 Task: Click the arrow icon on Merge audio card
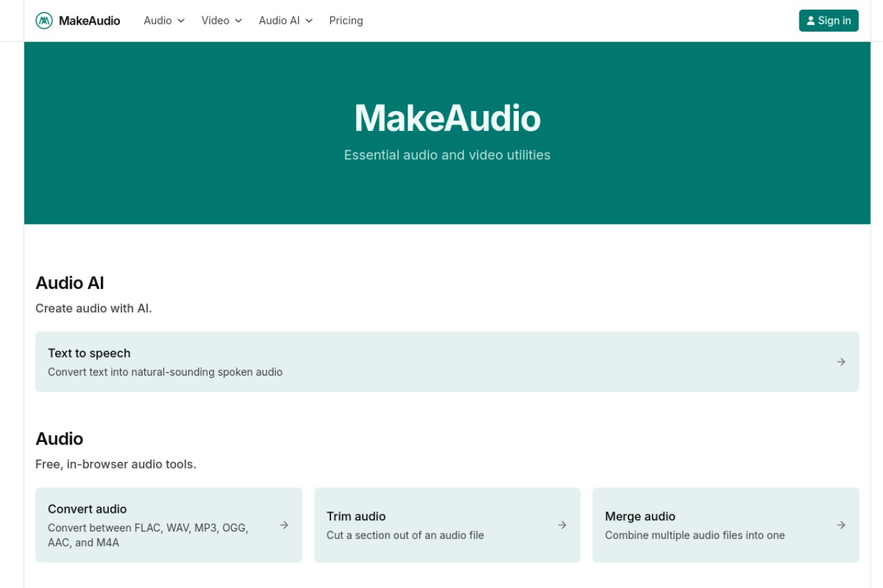[x=841, y=525]
